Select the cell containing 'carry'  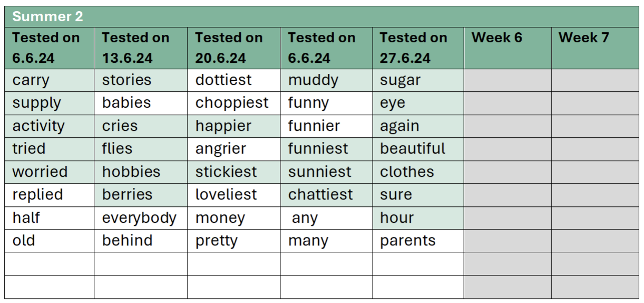(x=50, y=80)
